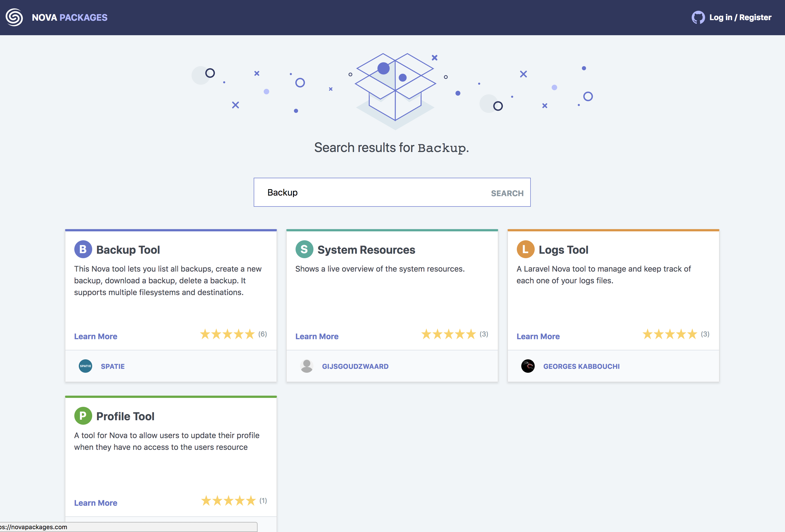Click Learn More on System Resources card
The width and height of the screenshot is (785, 532).
click(x=317, y=336)
